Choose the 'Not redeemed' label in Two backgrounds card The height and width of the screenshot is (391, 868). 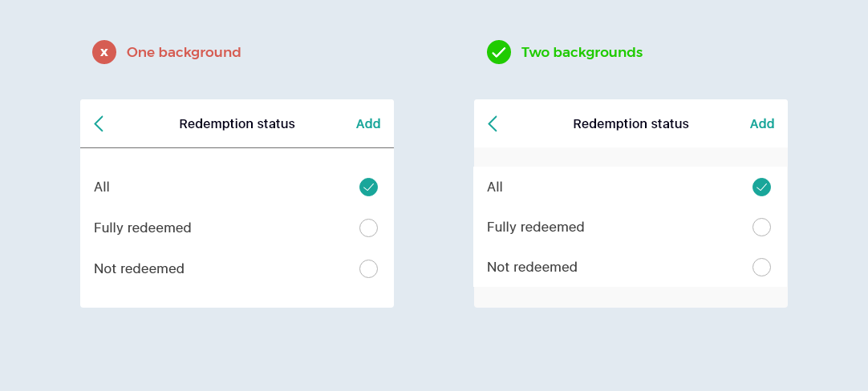[532, 267]
